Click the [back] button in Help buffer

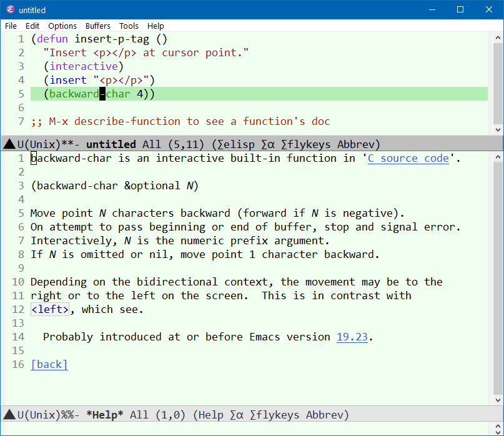[49, 364]
